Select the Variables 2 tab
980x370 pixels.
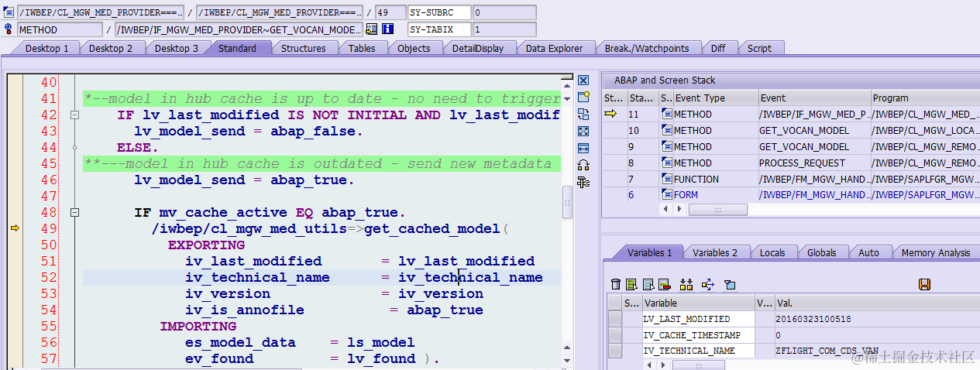[714, 252]
